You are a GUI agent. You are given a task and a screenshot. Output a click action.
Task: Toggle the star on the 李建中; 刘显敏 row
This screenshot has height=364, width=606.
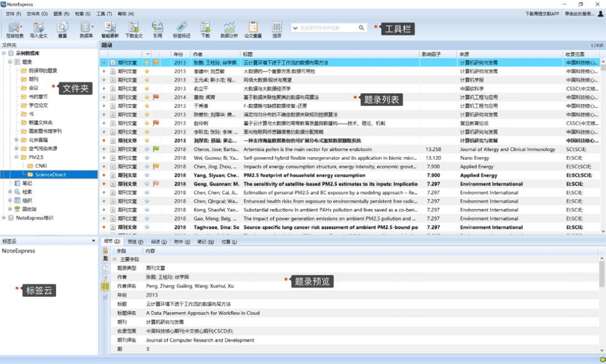click(x=147, y=71)
